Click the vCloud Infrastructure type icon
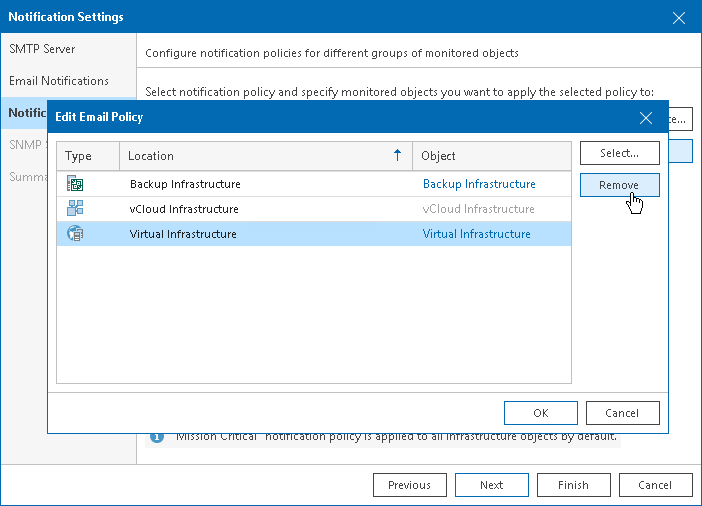The width and height of the screenshot is (702, 506). click(75, 209)
